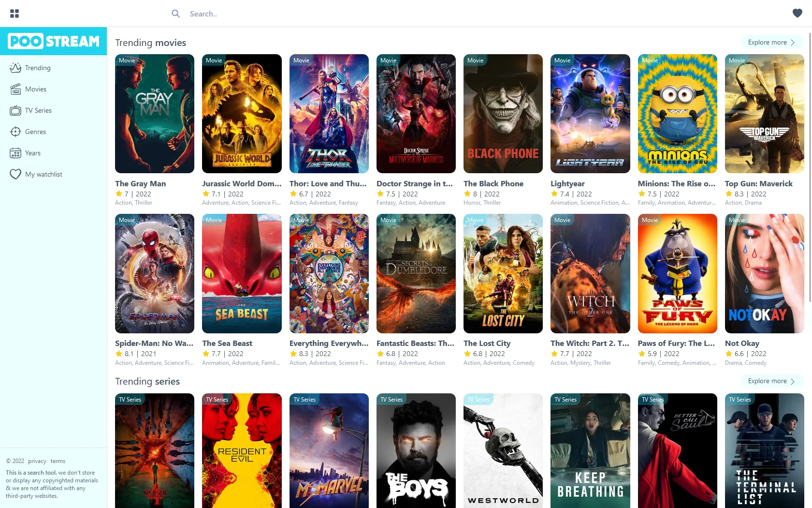Click the POO STREAM logo
The width and height of the screenshot is (812, 508).
(53, 41)
